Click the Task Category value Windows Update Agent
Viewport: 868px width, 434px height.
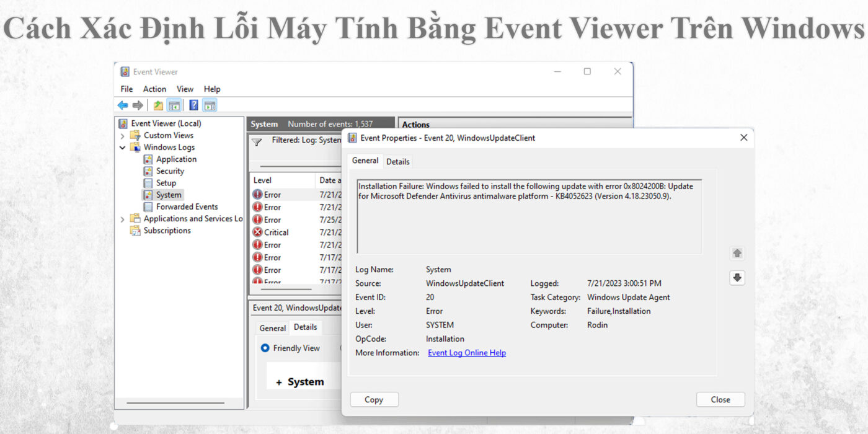coord(629,298)
